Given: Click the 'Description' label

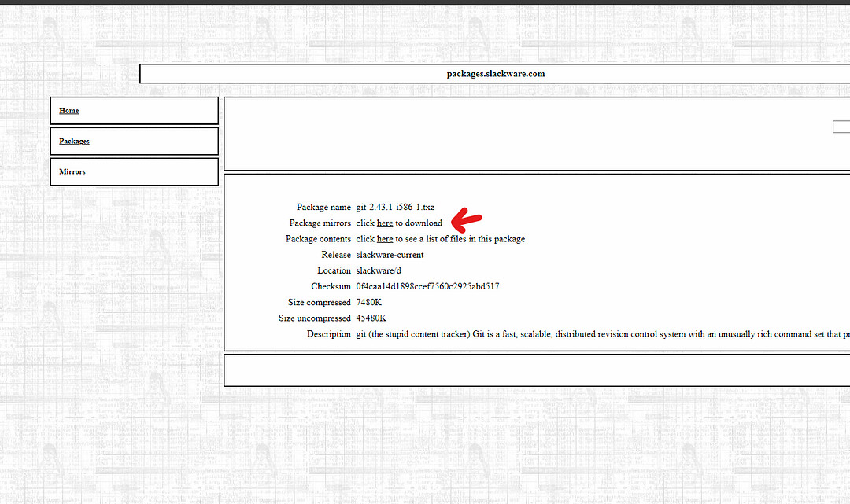Looking at the screenshot, I should (x=328, y=334).
